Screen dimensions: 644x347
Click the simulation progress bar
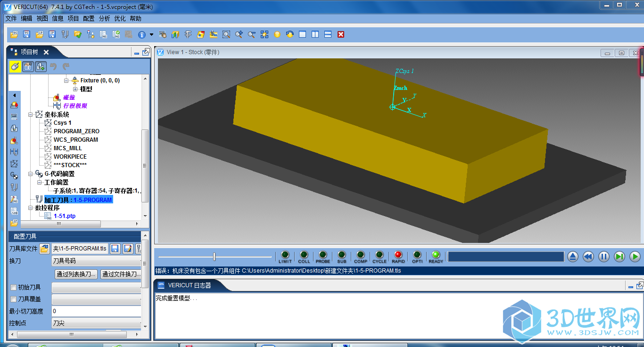(x=506, y=257)
